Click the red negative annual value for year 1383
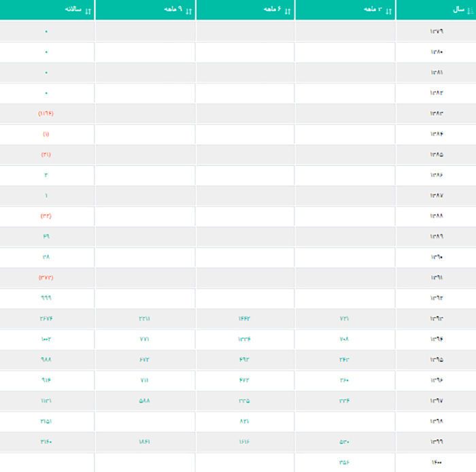 pos(46,114)
